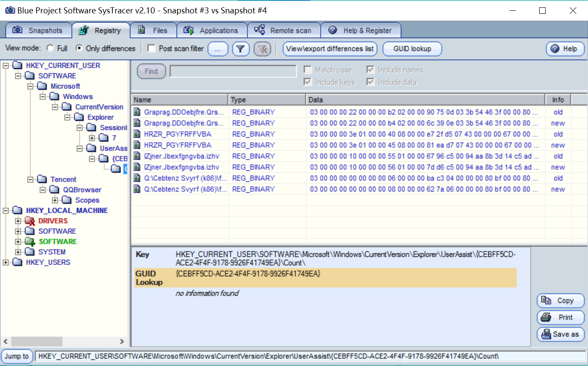
Task: Sort by the Info column header
Action: coord(558,100)
